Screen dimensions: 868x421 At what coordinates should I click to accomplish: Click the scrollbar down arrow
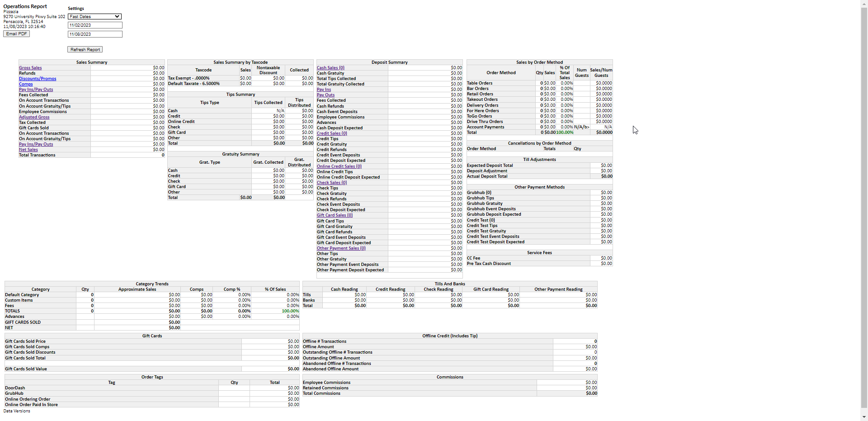[864, 417]
